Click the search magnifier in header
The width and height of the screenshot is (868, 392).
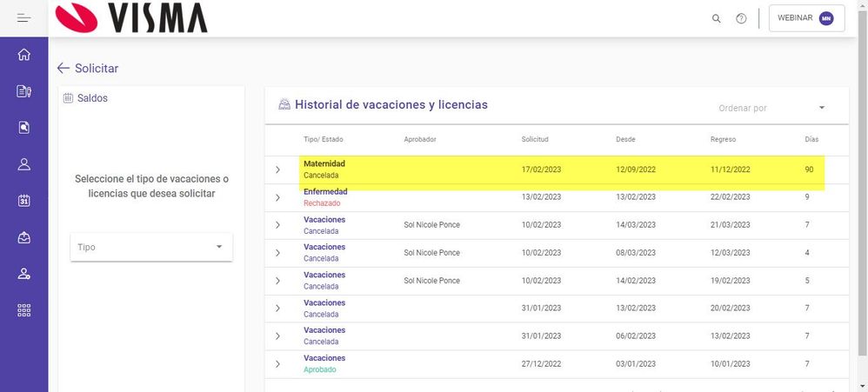pyautogui.click(x=717, y=18)
